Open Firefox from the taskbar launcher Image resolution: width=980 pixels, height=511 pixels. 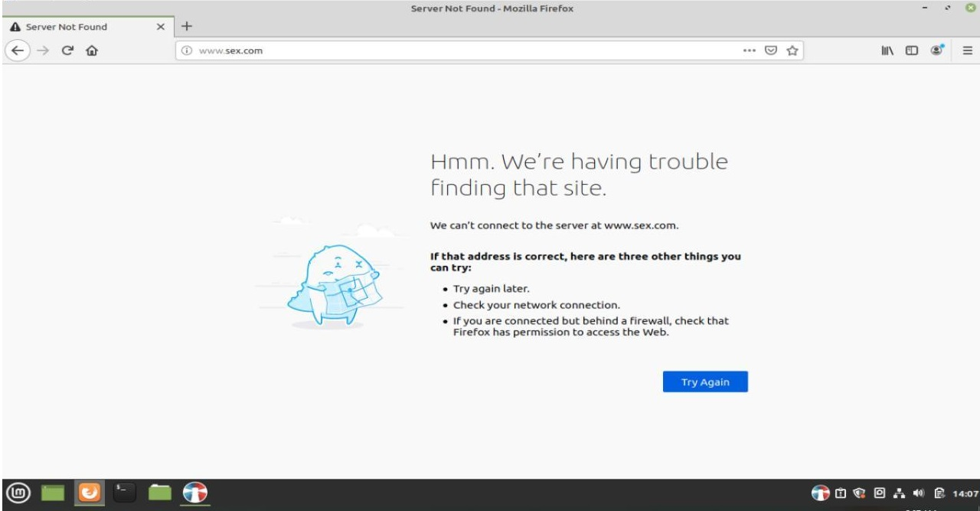click(x=90, y=493)
